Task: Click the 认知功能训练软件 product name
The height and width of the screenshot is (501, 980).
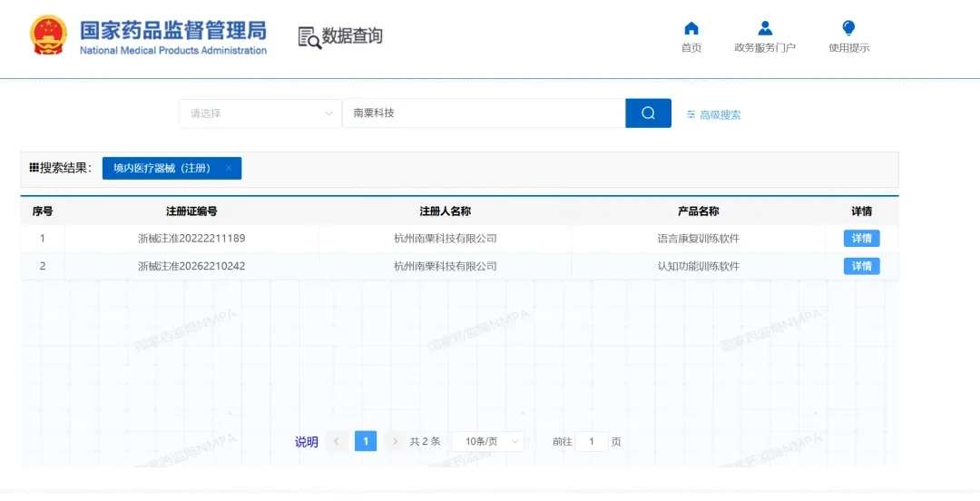Action: 699,267
